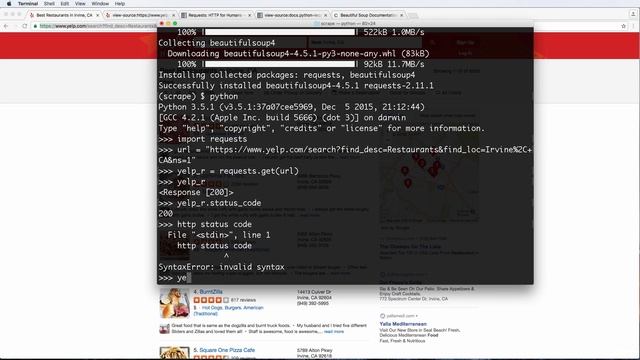Close the Beautiful Soup Documentation tab

click(x=402, y=15)
